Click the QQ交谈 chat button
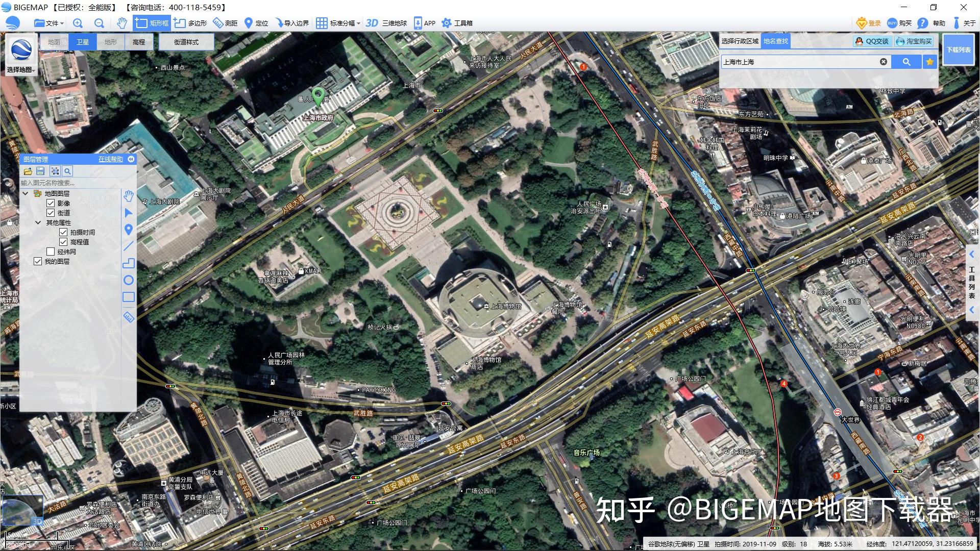The height and width of the screenshot is (551, 980). tap(872, 41)
